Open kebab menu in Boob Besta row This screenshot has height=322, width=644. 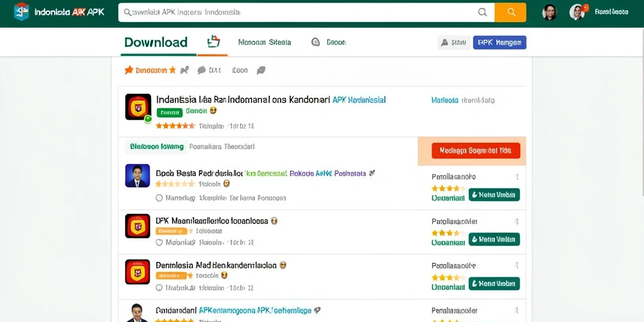point(517,177)
